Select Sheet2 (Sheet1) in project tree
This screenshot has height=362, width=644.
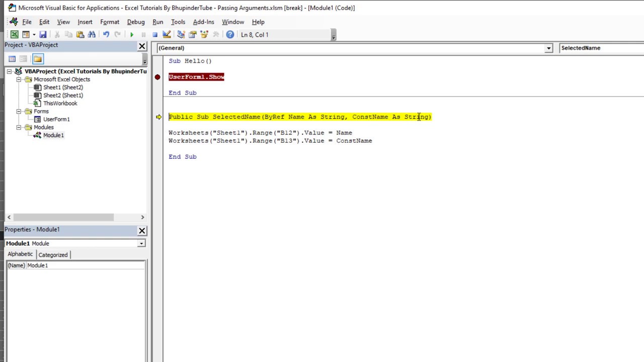tap(63, 96)
